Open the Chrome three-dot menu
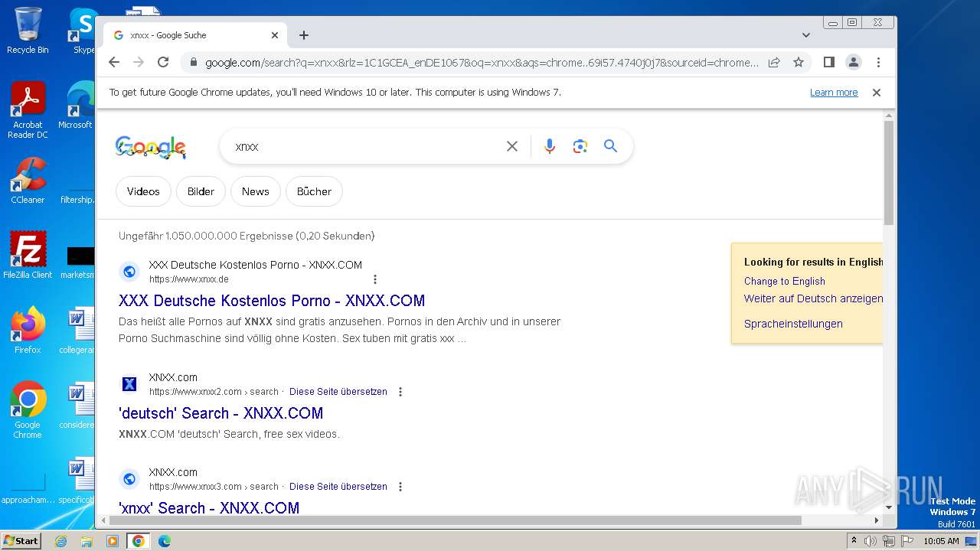980x551 pixels. pos(878,62)
